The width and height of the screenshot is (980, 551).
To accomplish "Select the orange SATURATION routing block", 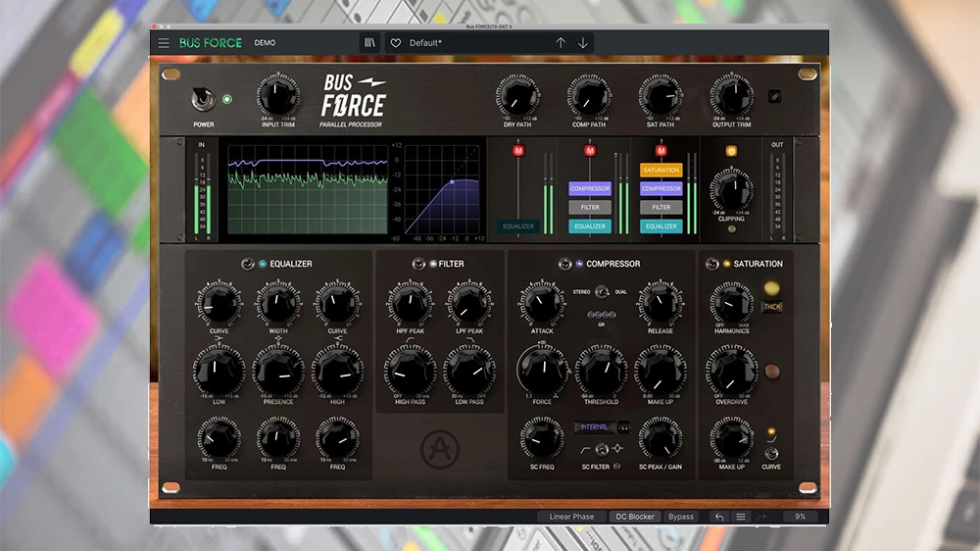I will [x=661, y=171].
